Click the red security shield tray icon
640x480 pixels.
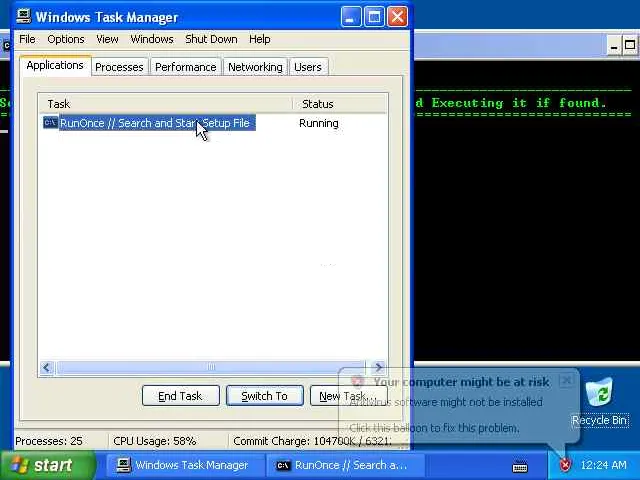tap(565, 465)
